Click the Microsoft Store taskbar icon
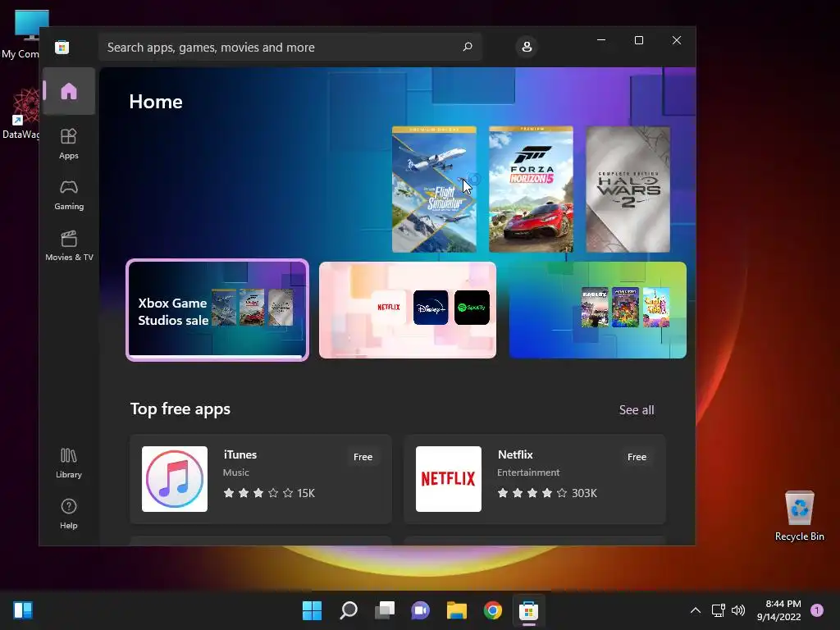This screenshot has height=630, width=840. tap(529, 610)
